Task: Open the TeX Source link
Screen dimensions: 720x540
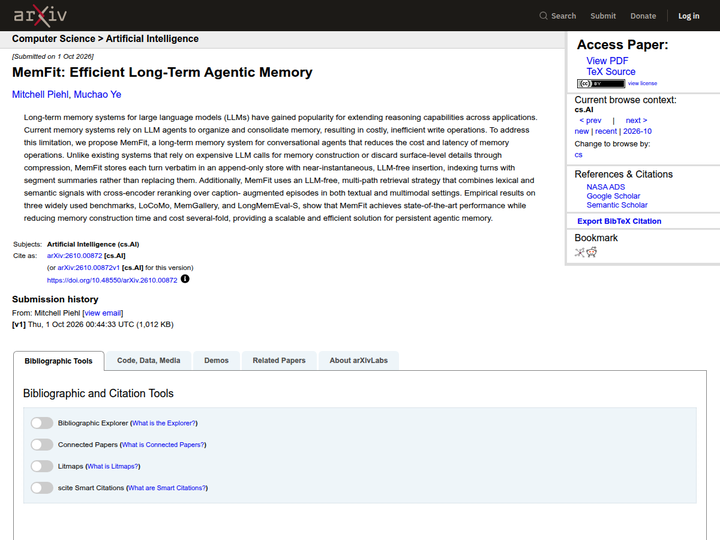Action: (x=611, y=72)
